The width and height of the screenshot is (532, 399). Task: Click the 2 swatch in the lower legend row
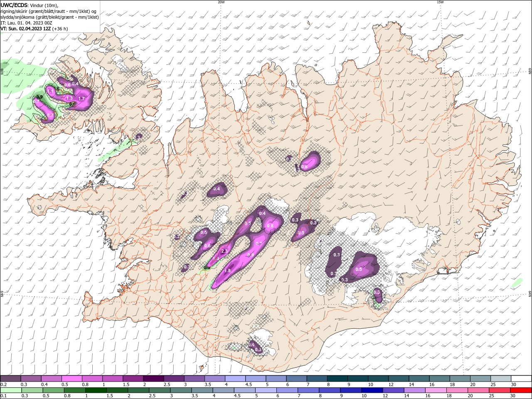point(139,390)
